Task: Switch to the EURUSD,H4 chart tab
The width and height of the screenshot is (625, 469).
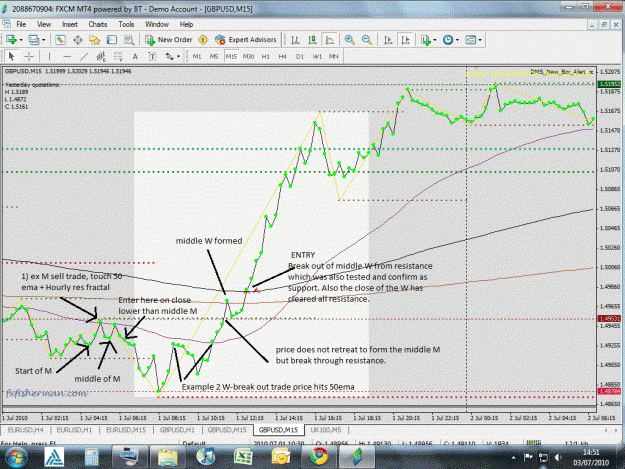Action: click(26, 430)
